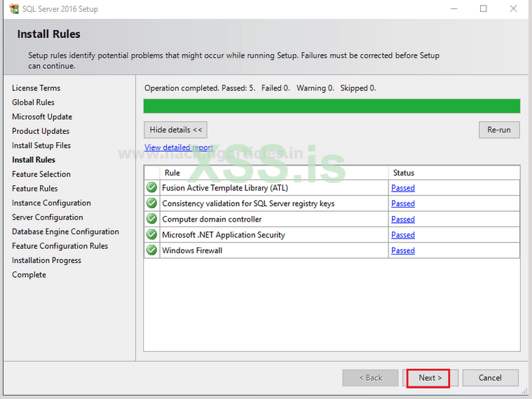This screenshot has height=399, width=532.
Task: Select Product Updates step in sidebar
Action: (x=41, y=131)
